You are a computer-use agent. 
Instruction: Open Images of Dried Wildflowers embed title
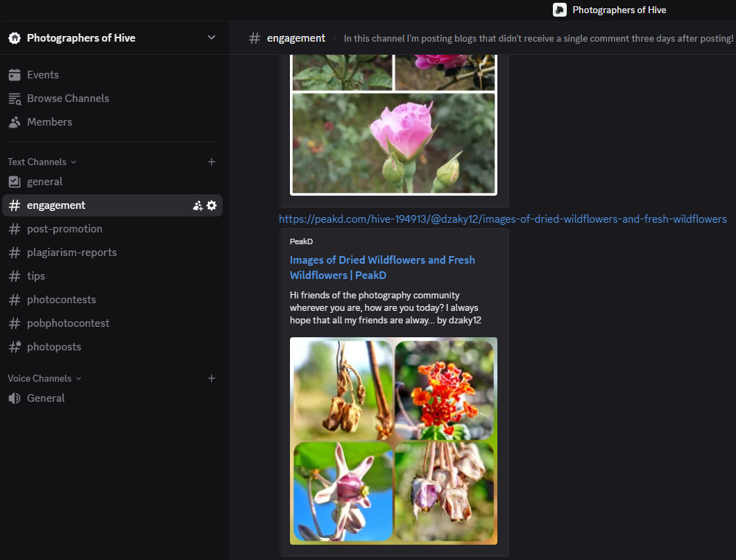pyautogui.click(x=382, y=267)
